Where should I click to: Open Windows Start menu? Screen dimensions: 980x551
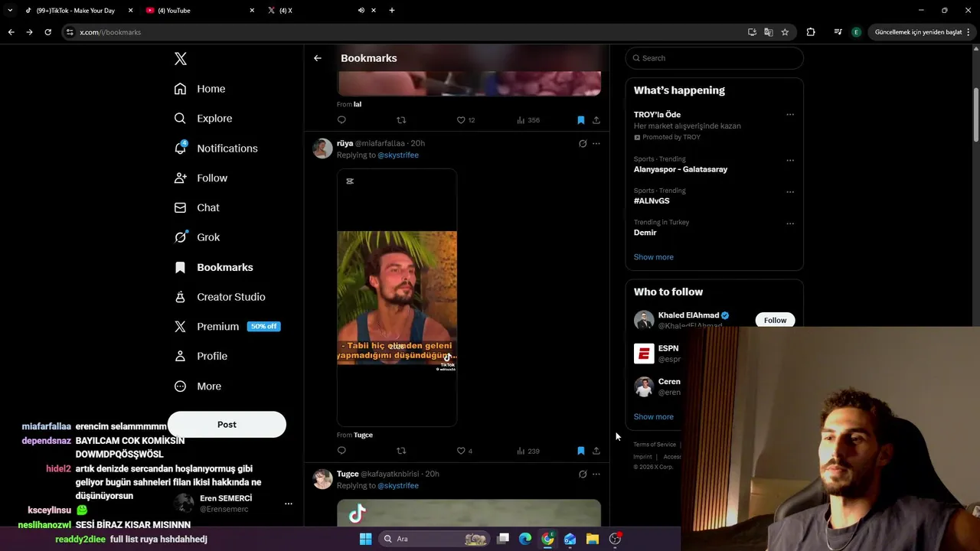(x=365, y=539)
